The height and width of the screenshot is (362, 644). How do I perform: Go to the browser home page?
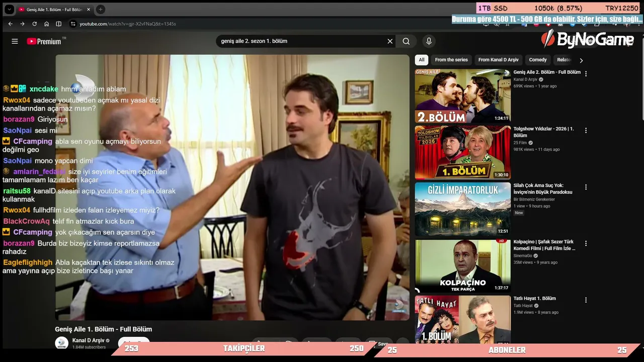tap(46, 24)
